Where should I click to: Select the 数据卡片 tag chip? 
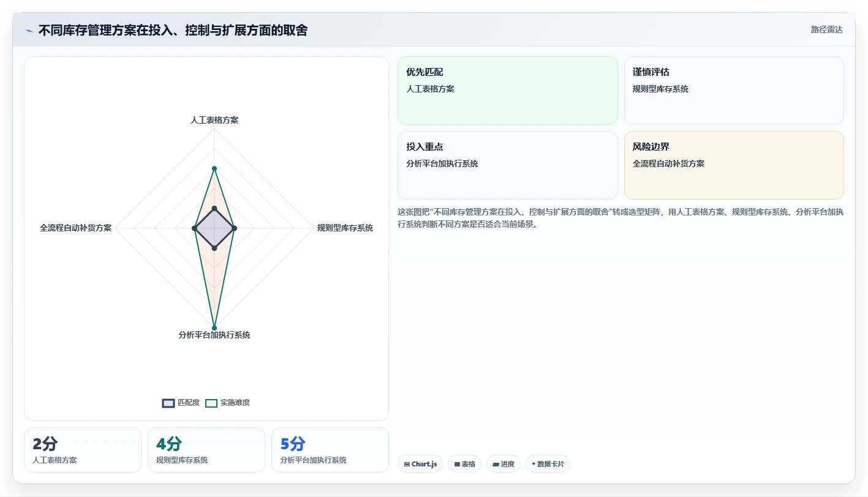click(548, 464)
